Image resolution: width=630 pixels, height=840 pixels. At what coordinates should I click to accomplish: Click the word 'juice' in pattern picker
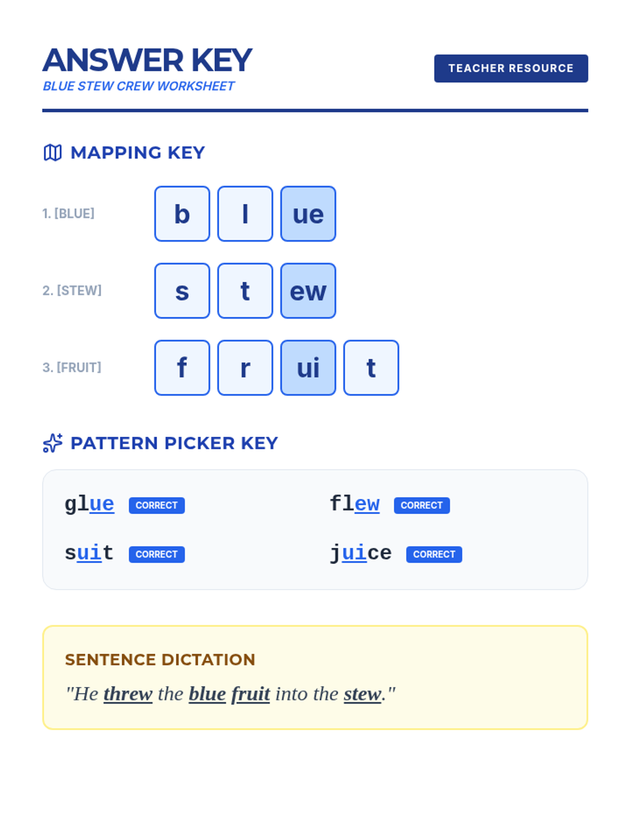[x=361, y=553]
